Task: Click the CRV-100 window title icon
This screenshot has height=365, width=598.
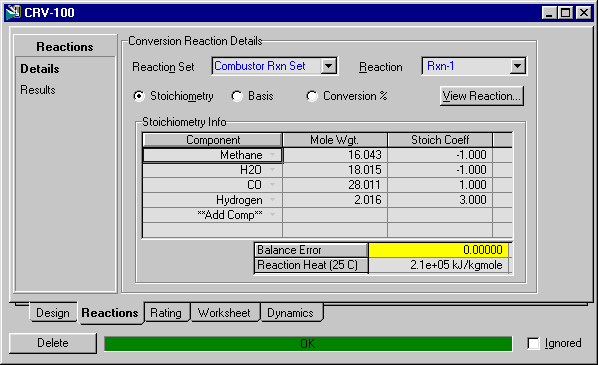Action: [x=13, y=12]
